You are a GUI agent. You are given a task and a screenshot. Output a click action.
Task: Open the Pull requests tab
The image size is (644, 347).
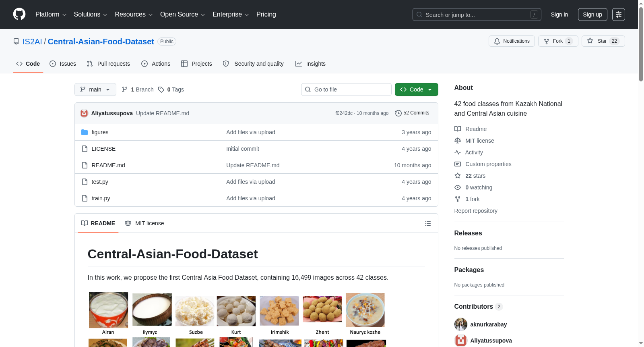tap(108, 64)
